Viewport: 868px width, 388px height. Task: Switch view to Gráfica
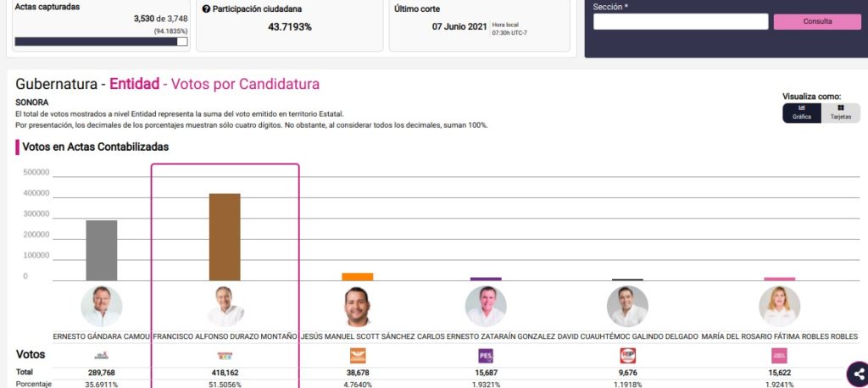click(801, 113)
